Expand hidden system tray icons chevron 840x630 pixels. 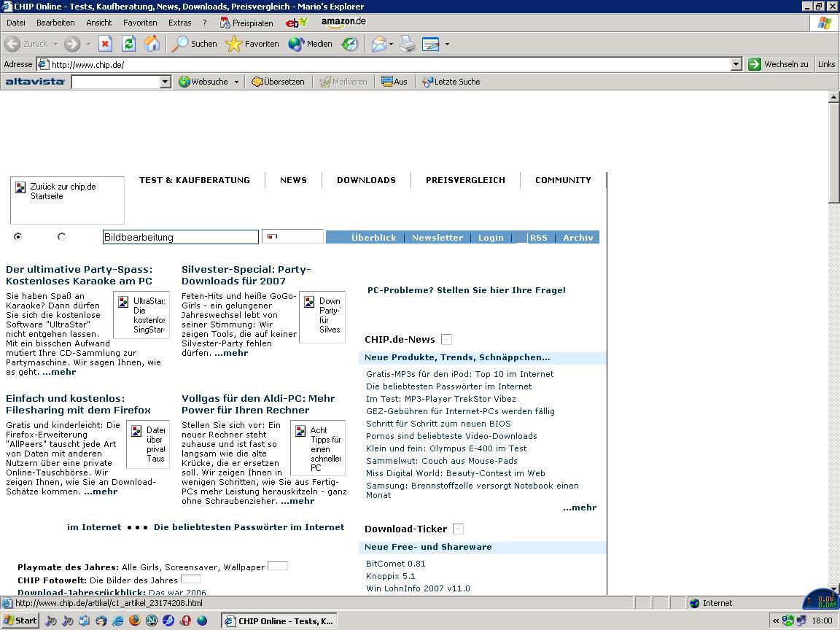pos(775,621)
